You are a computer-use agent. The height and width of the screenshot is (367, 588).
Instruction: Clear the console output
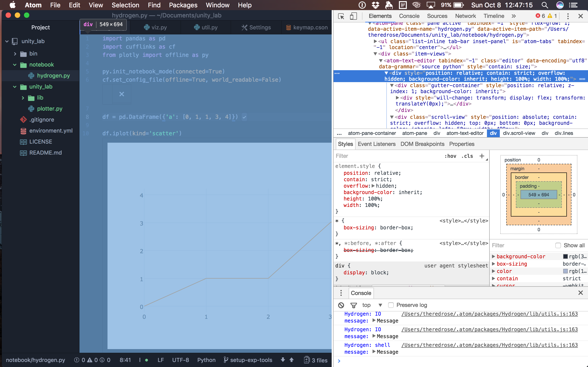click(341, 305)
